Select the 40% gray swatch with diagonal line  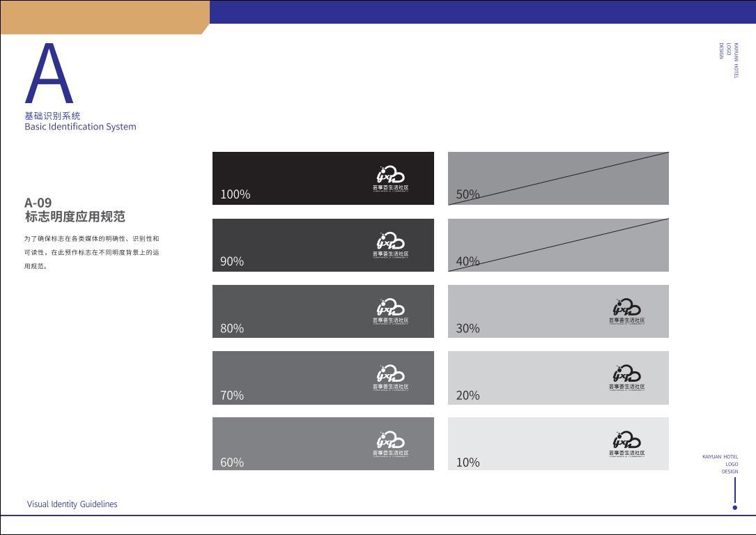click(x=558, y=245)
